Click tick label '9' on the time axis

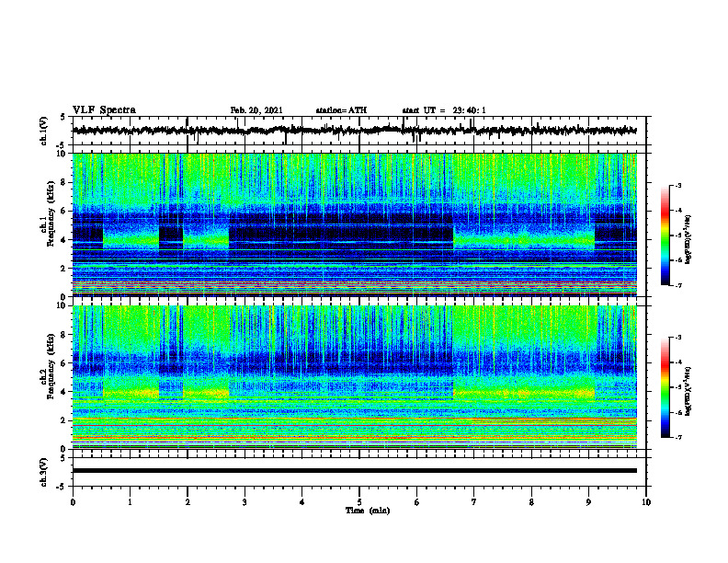coord(588,502)
